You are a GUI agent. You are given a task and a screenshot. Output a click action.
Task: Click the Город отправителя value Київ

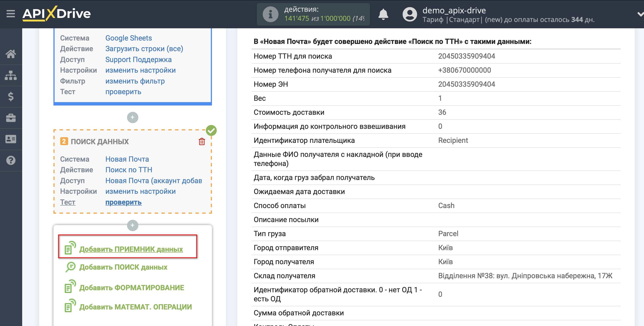pos(445,247)
